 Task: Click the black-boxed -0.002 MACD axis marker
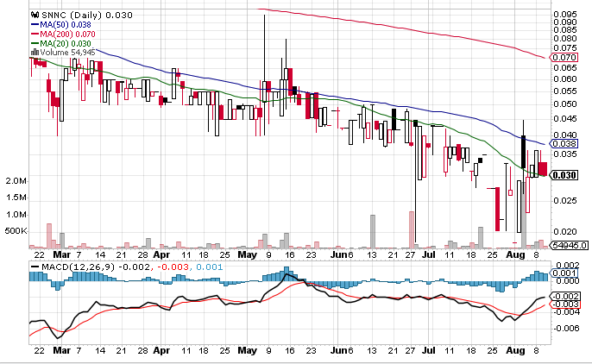565,297
